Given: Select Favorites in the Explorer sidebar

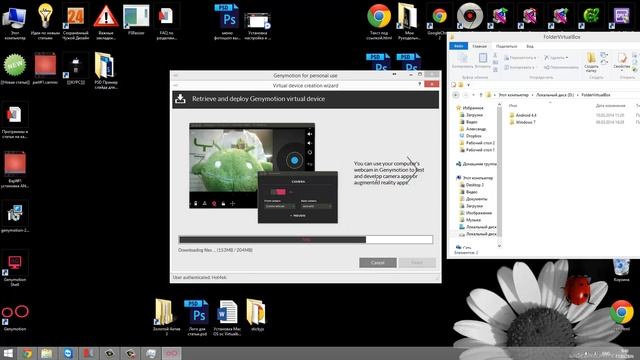Looking at the screenshot, I should tap(470, 108).
